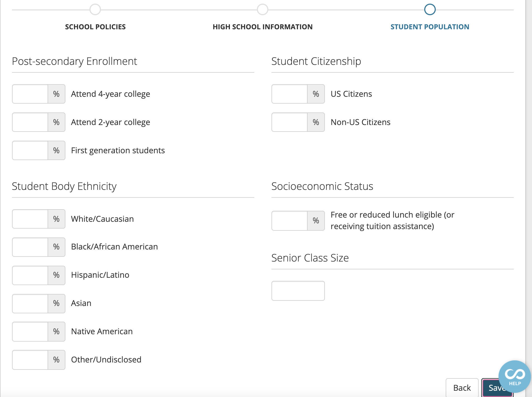
Task: Click the Other/Undisclosed percent field
Action: coord(30,360)
